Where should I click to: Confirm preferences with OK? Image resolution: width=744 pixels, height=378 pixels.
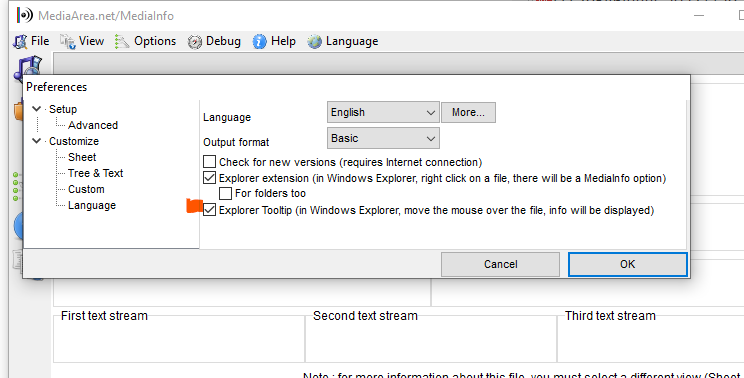[627, 264]
